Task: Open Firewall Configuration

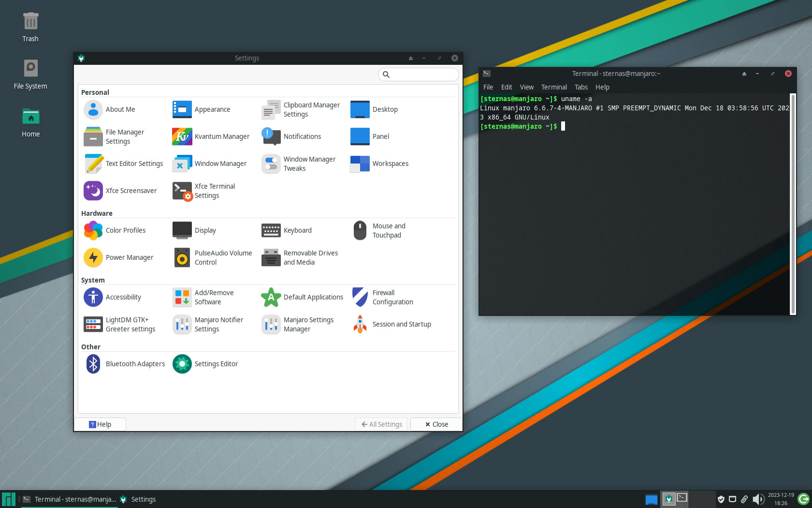Action: click(x=382, y=297)
